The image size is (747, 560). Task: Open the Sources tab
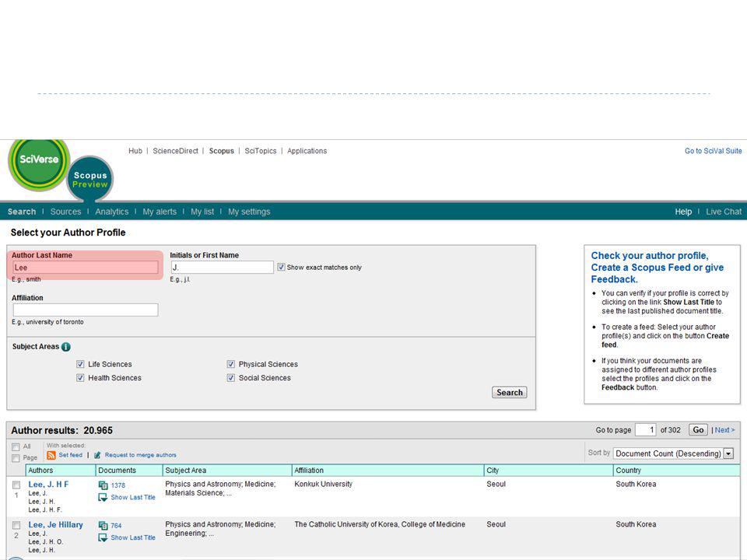click(65, 212)
